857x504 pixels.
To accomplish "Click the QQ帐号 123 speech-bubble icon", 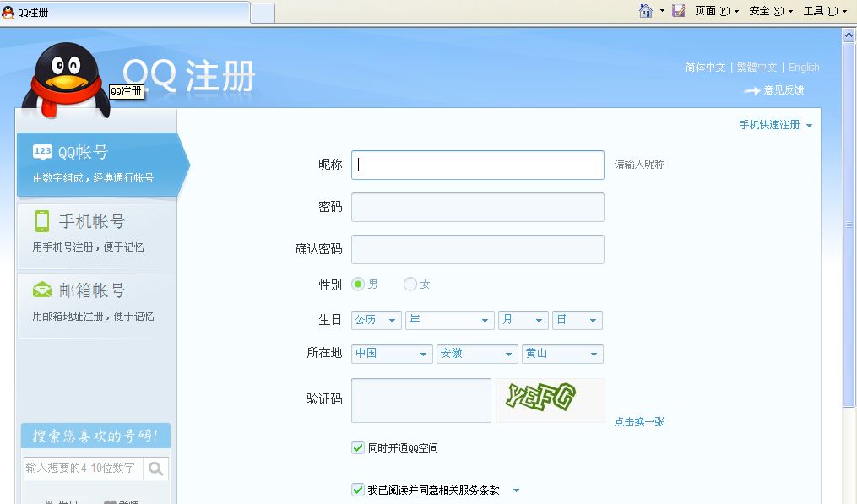I will tap(42, 151).
